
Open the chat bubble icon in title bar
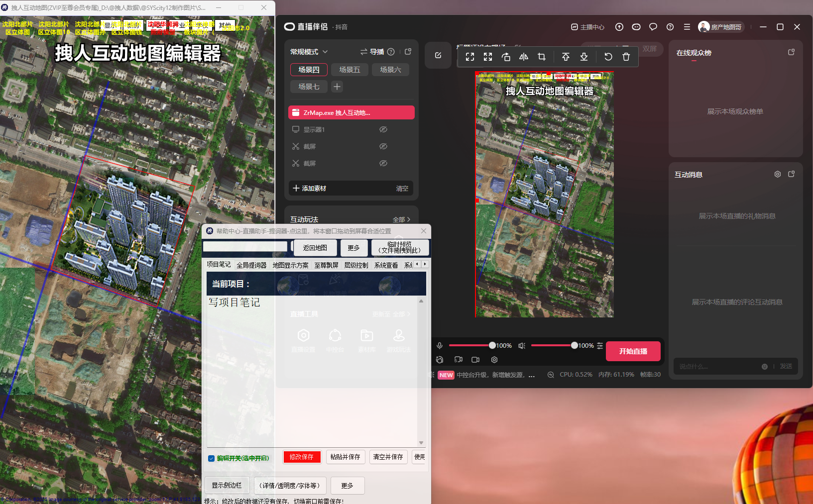point(653,27)
